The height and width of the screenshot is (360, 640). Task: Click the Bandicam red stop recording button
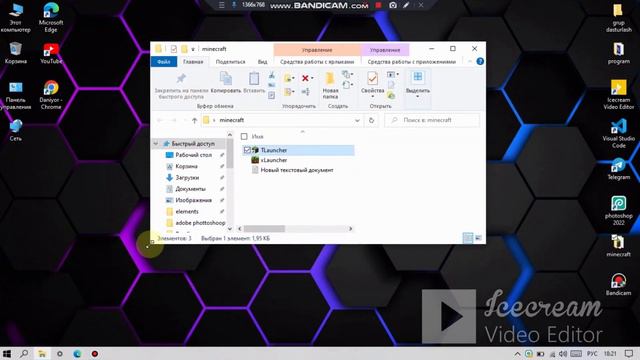[x=378, y=5]
